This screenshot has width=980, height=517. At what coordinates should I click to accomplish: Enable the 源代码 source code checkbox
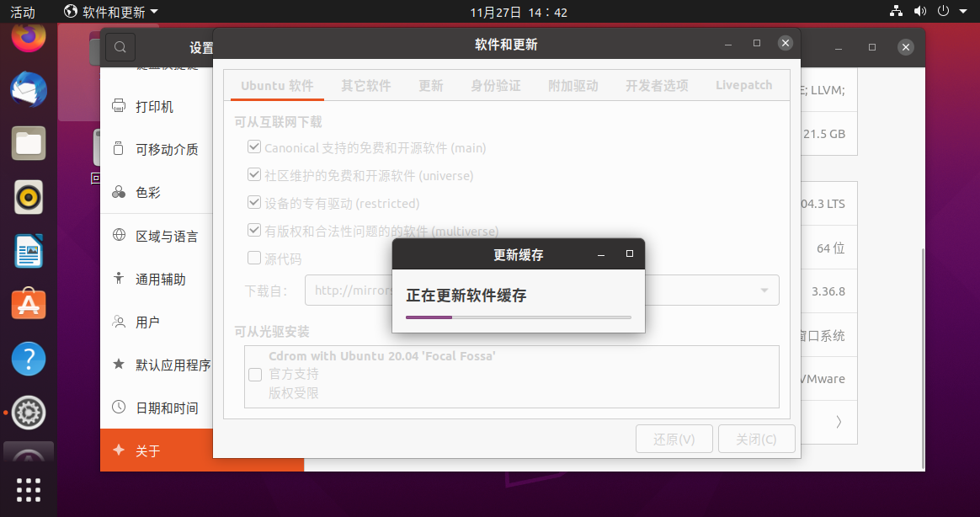[254, 258]
